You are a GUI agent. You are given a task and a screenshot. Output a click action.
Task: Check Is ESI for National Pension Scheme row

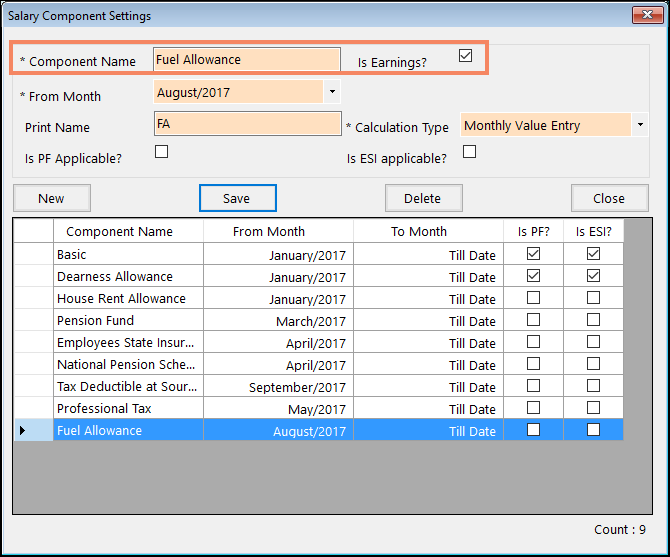click(593, 364)
